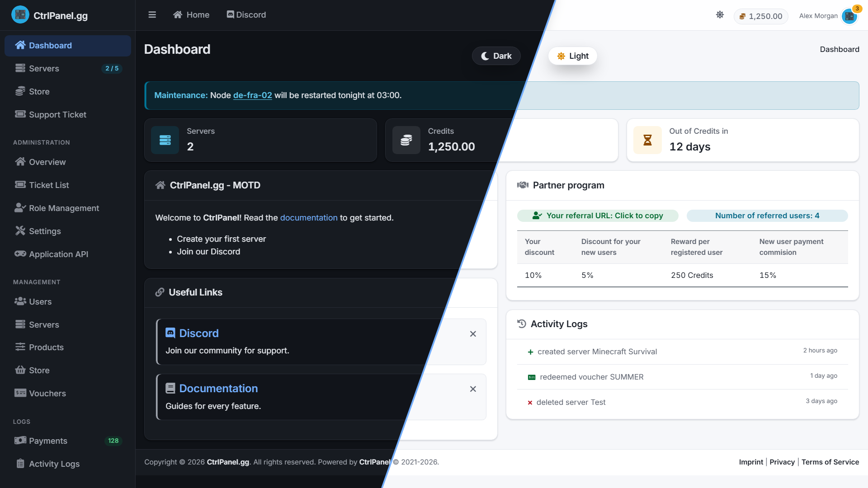Open Support Ticket in the sidebar
This screenshot has height=488, width=868.
[x=68, y=115]
